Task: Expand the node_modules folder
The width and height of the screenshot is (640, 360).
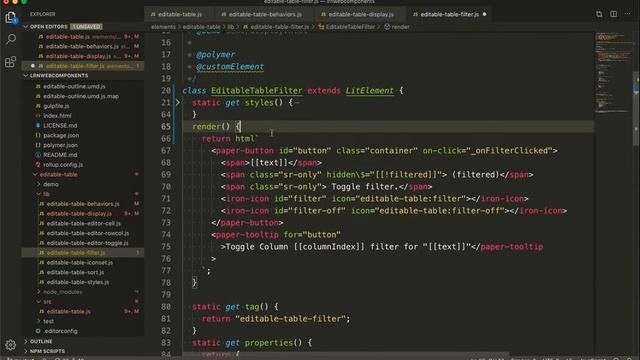Action: click(39, 292)
